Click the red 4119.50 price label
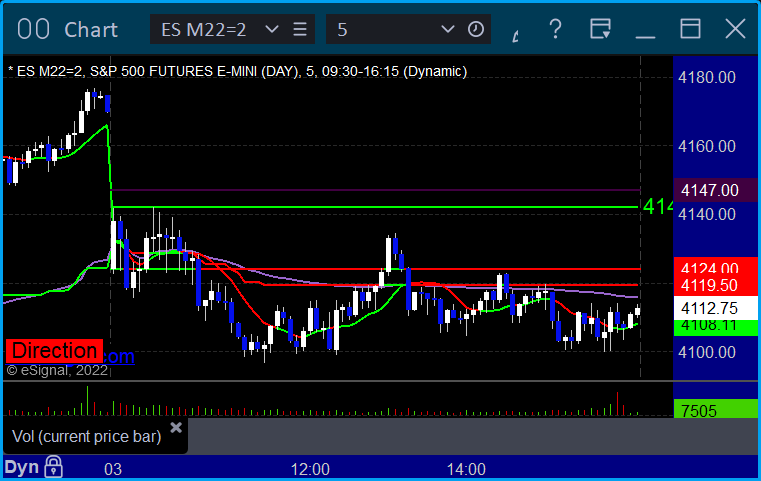761x481 pixels. click(716, 285)
